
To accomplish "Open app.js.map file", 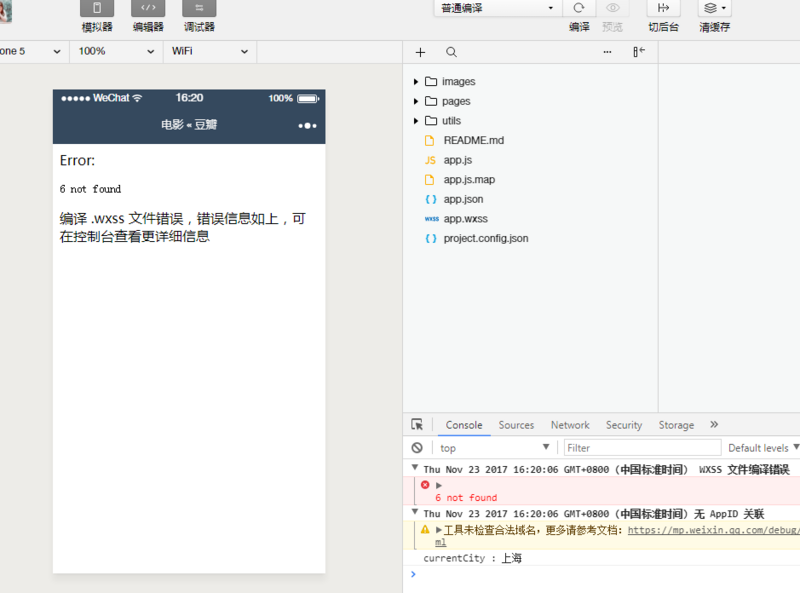I will coord(469,180).
